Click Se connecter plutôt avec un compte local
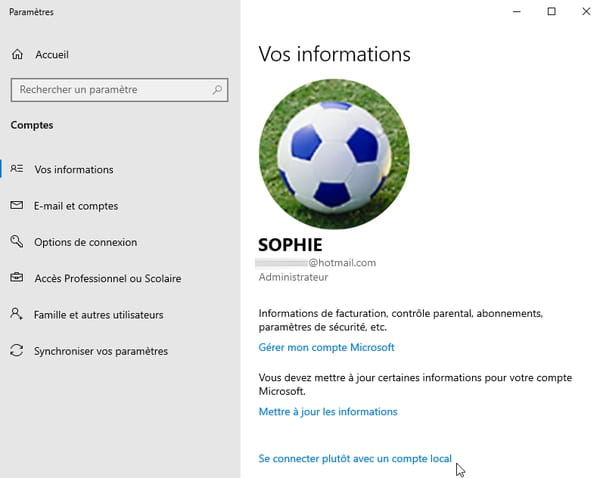The image size is (600, 478). pyautogui.click(x=355, y=458)
